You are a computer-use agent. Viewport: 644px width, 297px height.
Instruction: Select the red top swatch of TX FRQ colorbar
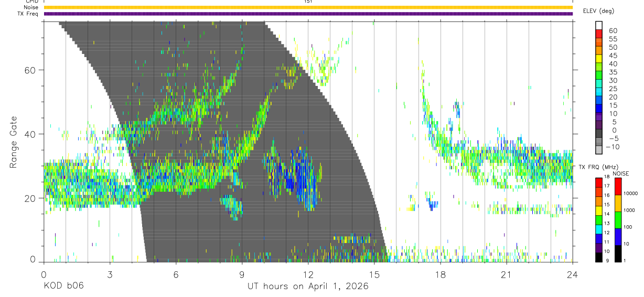(599, 183)
